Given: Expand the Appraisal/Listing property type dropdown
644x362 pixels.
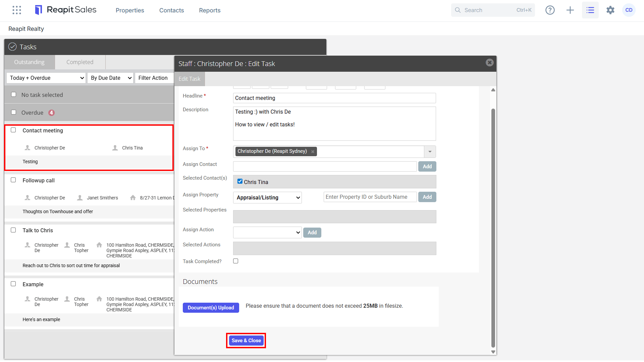Looking at the screenshot, I should [267, 197].
